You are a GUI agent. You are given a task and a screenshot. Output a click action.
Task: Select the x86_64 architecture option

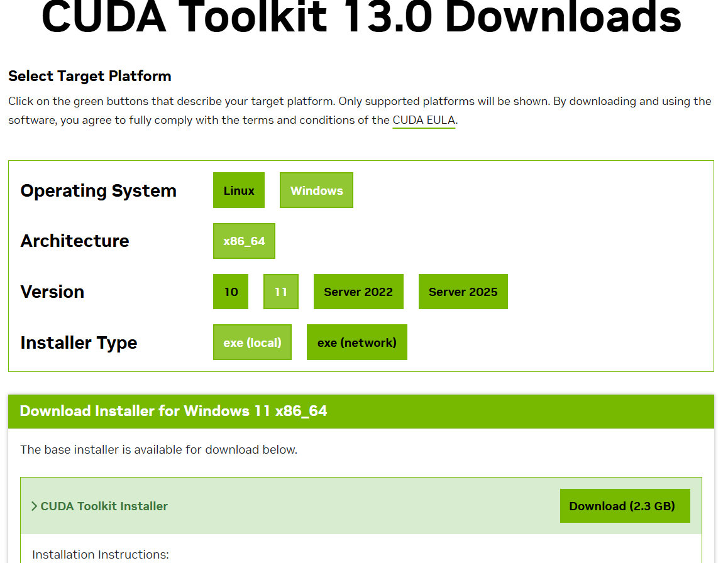point(244,241)
